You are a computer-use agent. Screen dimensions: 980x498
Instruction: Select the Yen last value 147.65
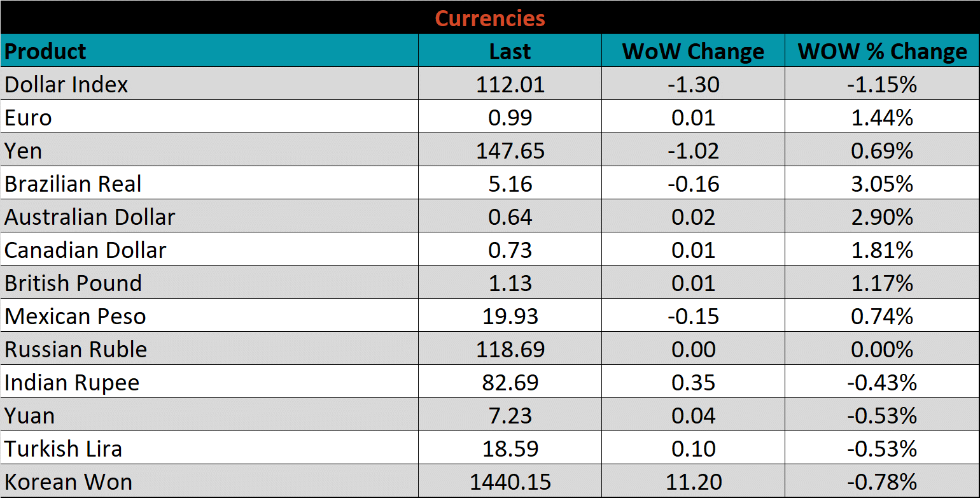(x=510, y=150)
